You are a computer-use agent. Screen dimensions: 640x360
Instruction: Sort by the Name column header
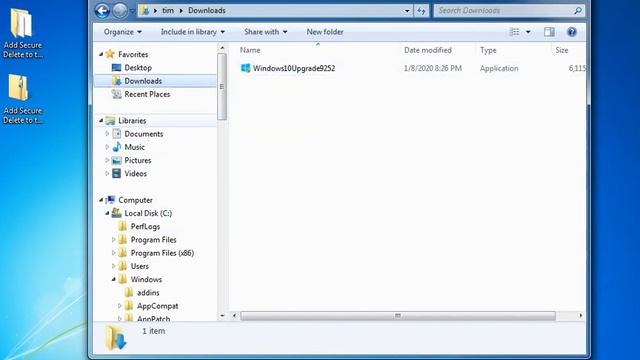[250, 50]
